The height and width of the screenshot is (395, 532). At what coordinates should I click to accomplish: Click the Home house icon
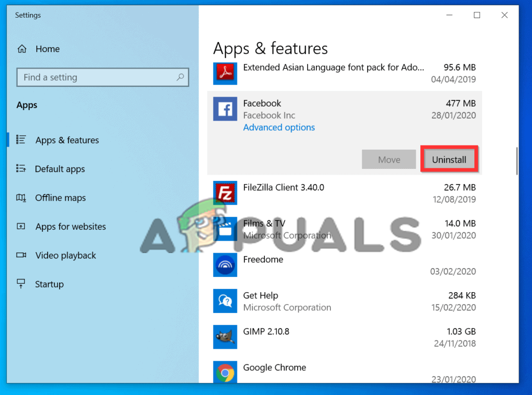(x=22, y=49)
